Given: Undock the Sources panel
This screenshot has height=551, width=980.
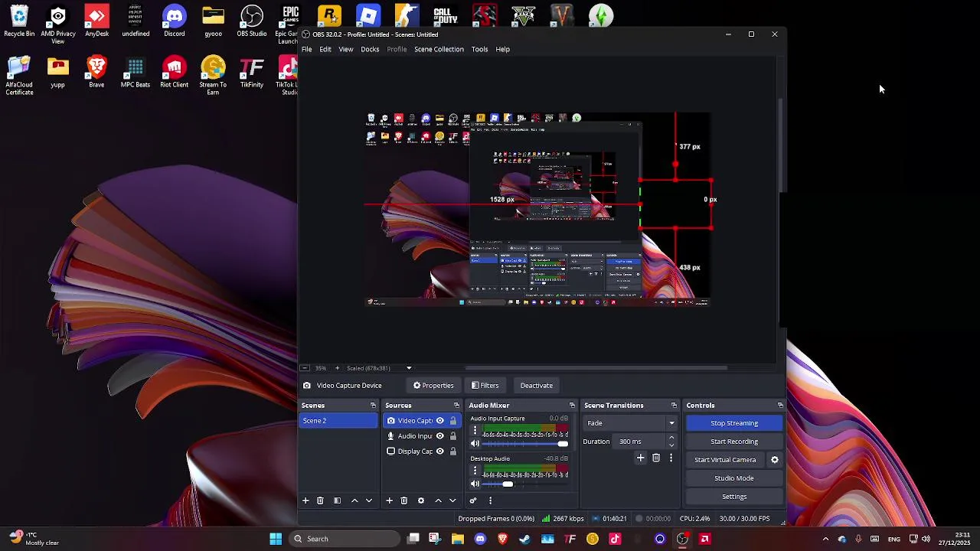Looking at the screenshot, I should click(456, 406).
